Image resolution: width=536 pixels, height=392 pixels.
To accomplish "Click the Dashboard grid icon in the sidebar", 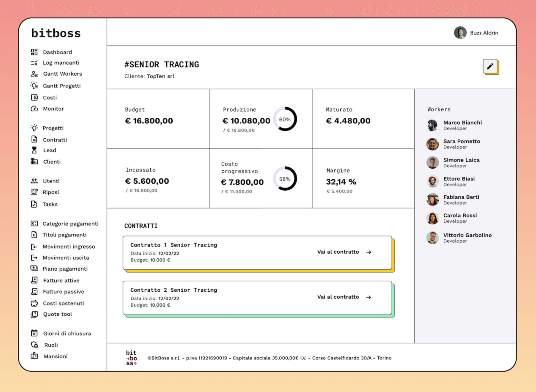I will (x=34, y=52).
